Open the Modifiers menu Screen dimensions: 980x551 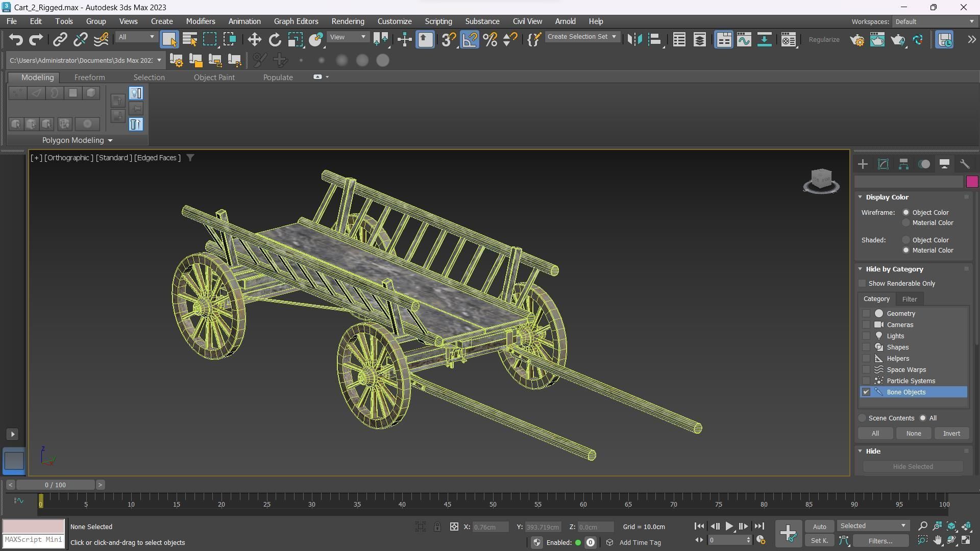pyautogui.click(x=200, y=21)
